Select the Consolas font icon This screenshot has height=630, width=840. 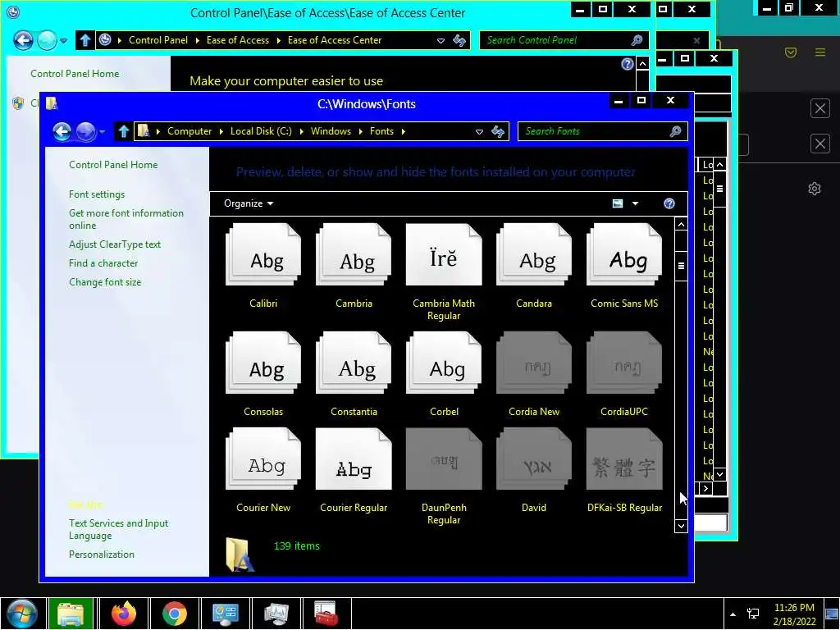[263, 363]
